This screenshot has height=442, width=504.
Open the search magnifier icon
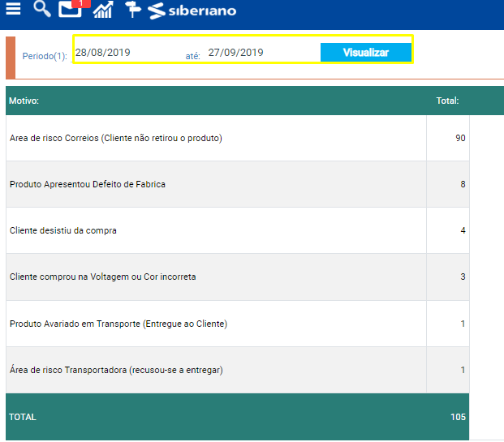point(42,9)
